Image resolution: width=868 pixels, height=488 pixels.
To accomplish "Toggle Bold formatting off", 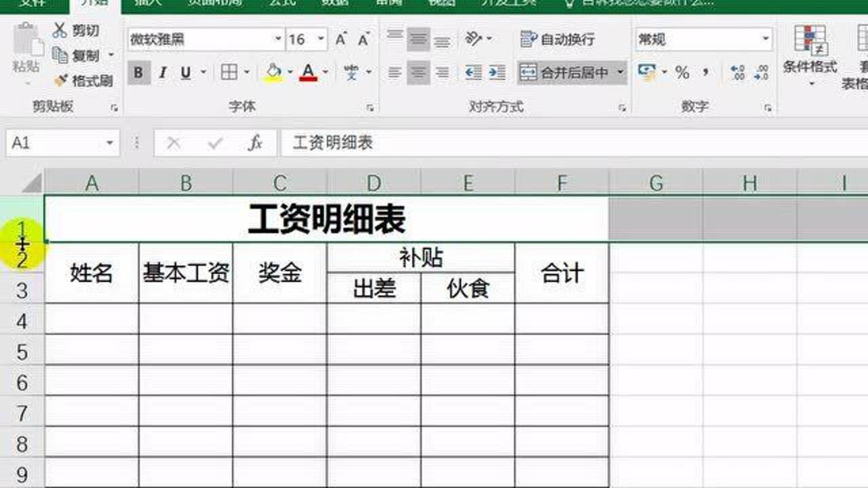I will point(139,72).
